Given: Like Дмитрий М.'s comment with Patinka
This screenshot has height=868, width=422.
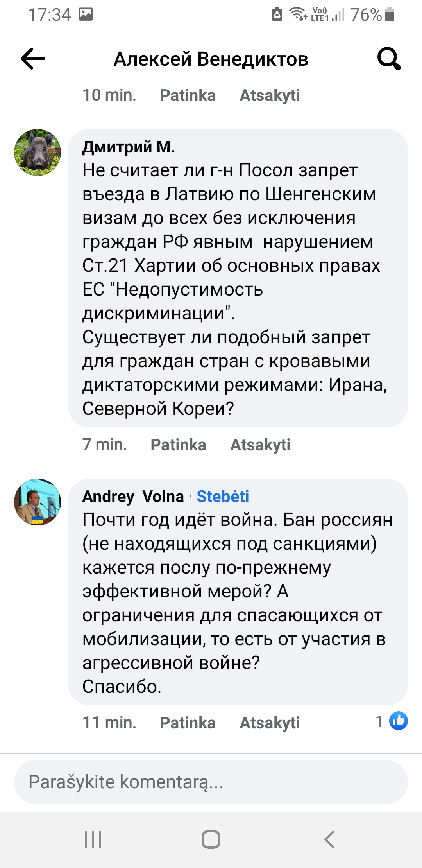Looking at the screenshot, I should click(x=178, y=445).
